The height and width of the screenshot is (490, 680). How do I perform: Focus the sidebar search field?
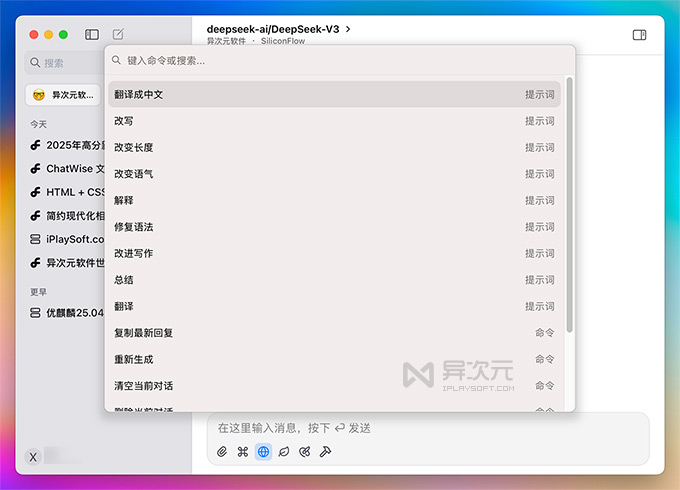click(x=65, y=63)
